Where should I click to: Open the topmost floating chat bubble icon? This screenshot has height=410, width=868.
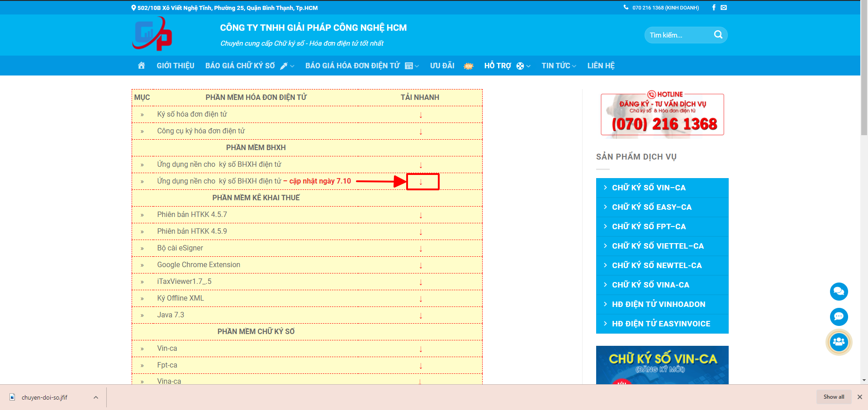[839, 292]
